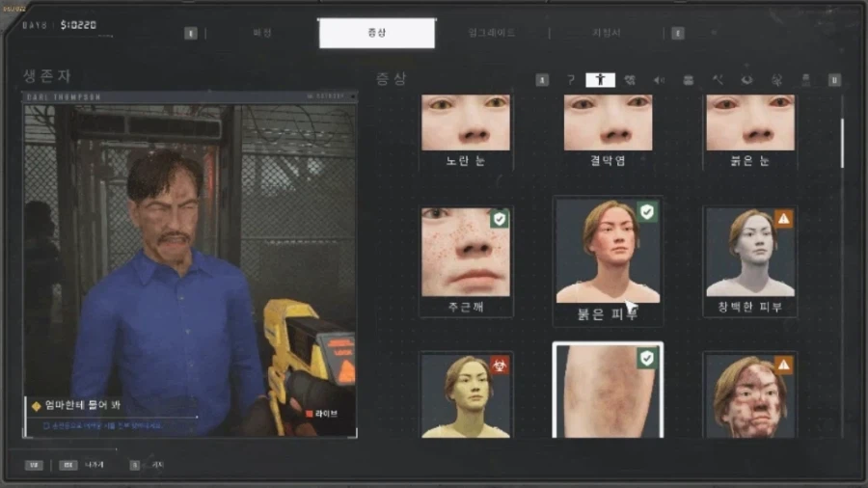
Task: Click the previous tab key button
Action: click(x=191, y=33)
